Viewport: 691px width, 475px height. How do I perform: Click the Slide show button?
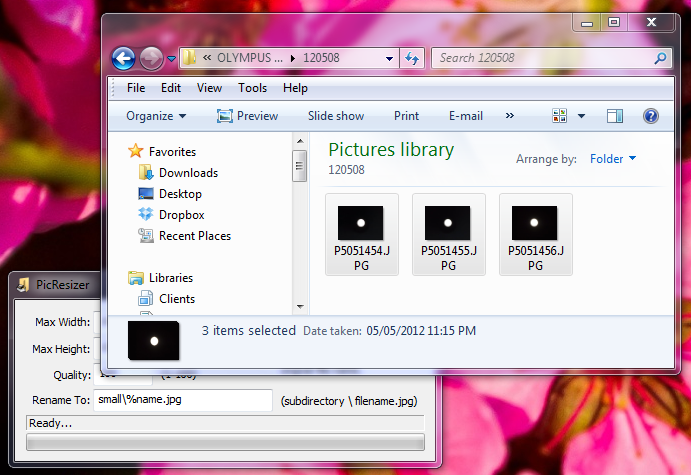tap(336, 116)
